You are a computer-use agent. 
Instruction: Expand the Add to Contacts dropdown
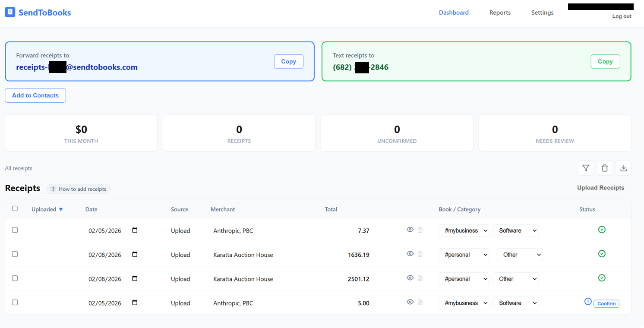35,95
